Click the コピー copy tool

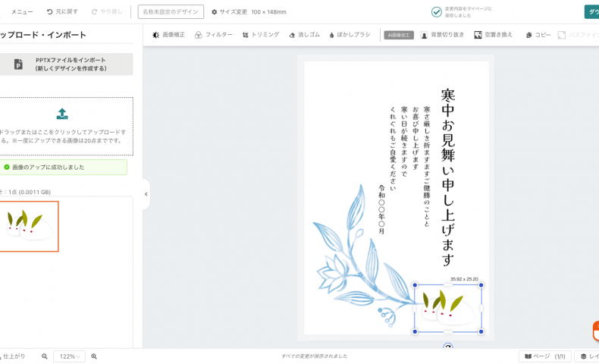pos(538,35)
